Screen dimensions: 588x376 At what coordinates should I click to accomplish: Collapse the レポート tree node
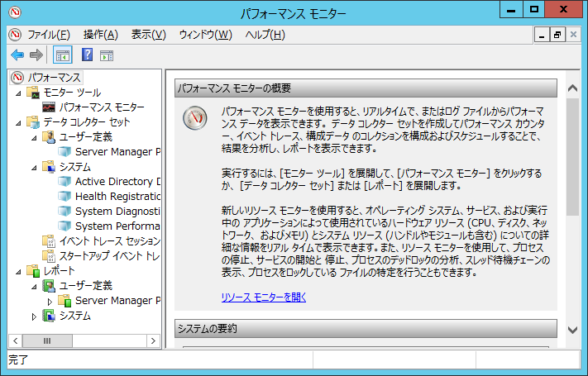coord(18,271)
